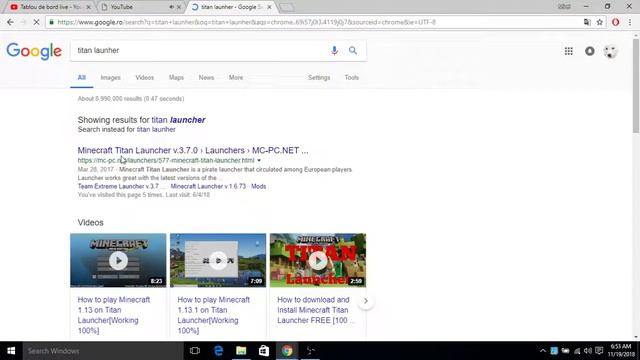Open Team Extreme Launcher v.3.7 sitelink
The height and width of the screenshot is (360, 640).
(120, 186)
